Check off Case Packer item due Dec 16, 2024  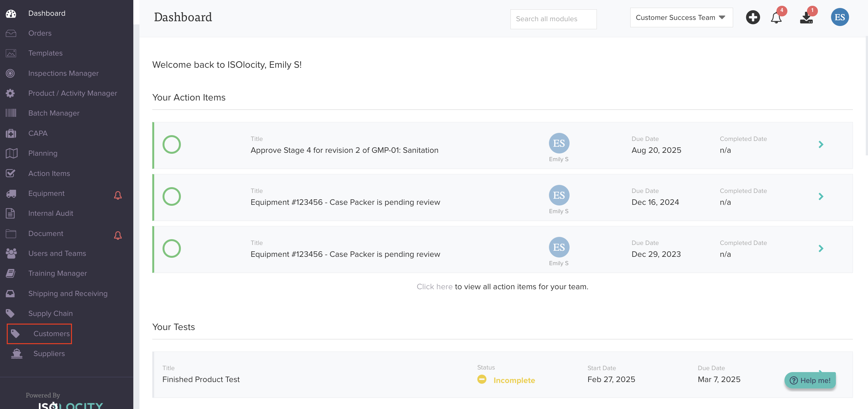[x=172, y=196]
